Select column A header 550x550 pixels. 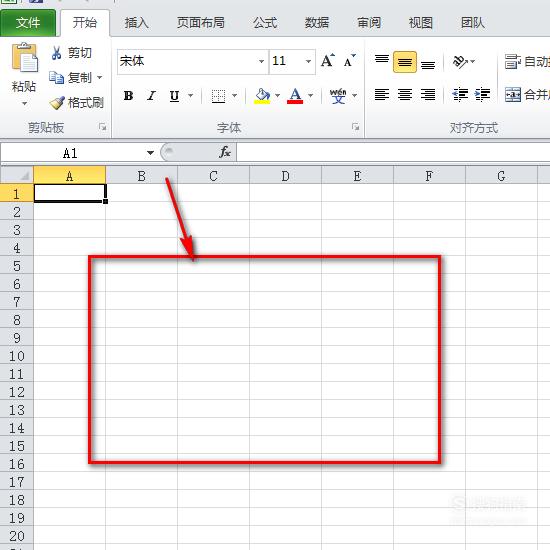69,175
